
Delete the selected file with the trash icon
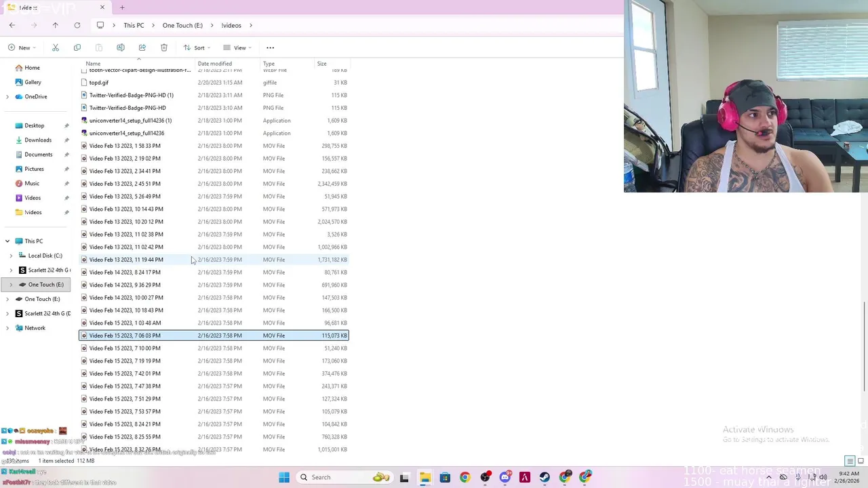tap(164, 47)
